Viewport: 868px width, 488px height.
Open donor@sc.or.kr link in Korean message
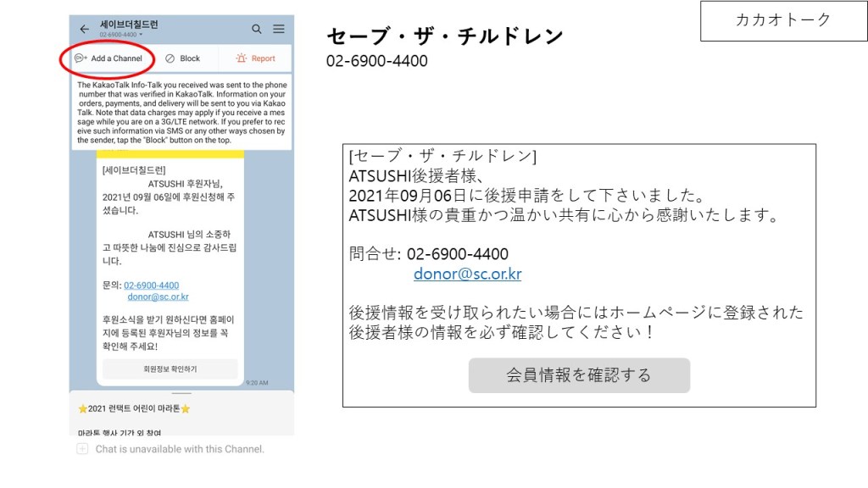pos(158,297)
